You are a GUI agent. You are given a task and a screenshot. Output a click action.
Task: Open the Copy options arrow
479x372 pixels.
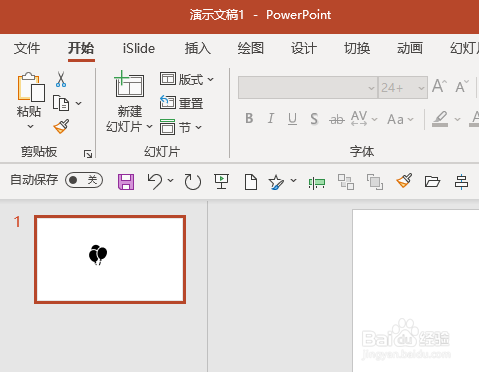(79, 103)
